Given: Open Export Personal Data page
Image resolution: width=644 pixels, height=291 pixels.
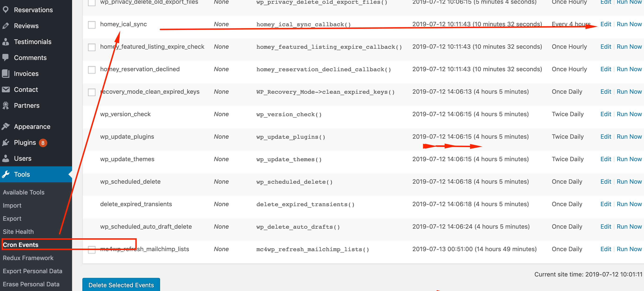Looking at the screenshot, I should click(x=33, y=271).
